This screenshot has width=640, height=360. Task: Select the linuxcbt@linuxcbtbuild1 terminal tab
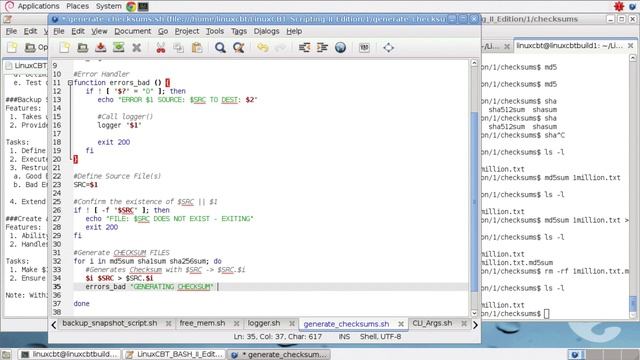[569, 46]
